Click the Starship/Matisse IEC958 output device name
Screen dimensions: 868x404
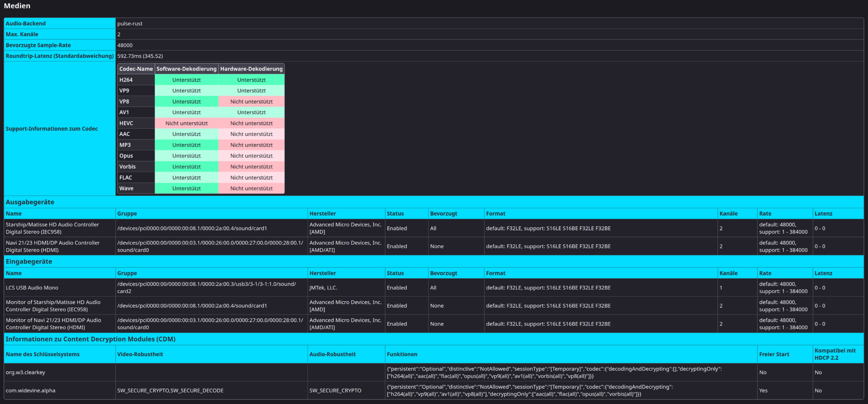(52, 228)
